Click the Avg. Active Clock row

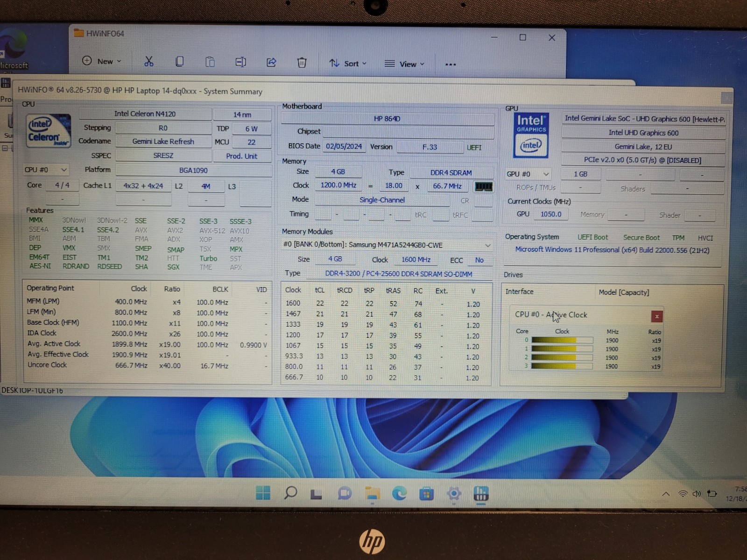pyautogui.click(x=147, y=344)
